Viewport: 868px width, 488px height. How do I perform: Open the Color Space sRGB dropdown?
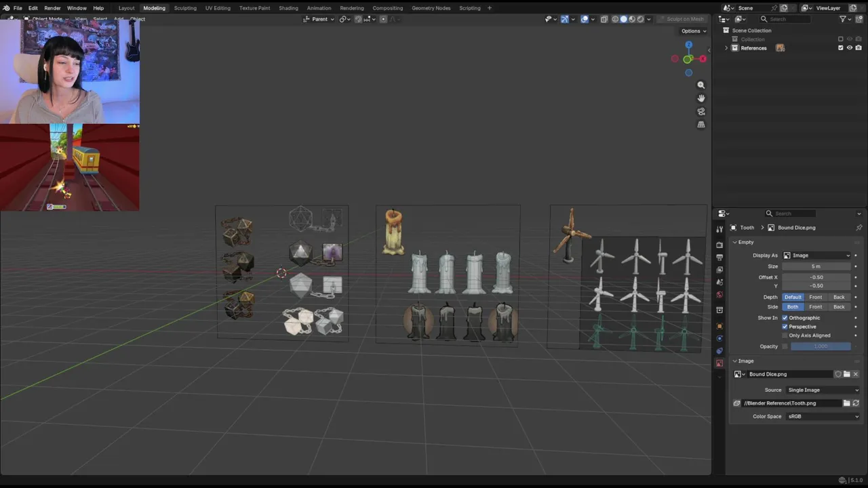(x=822, y=417)
